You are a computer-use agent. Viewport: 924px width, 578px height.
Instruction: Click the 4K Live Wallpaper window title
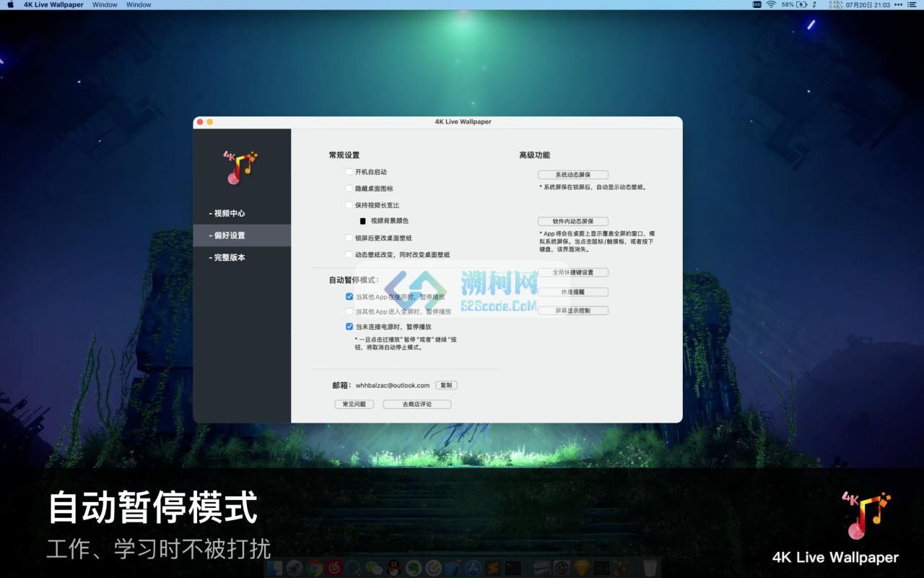tap(463, 121)
